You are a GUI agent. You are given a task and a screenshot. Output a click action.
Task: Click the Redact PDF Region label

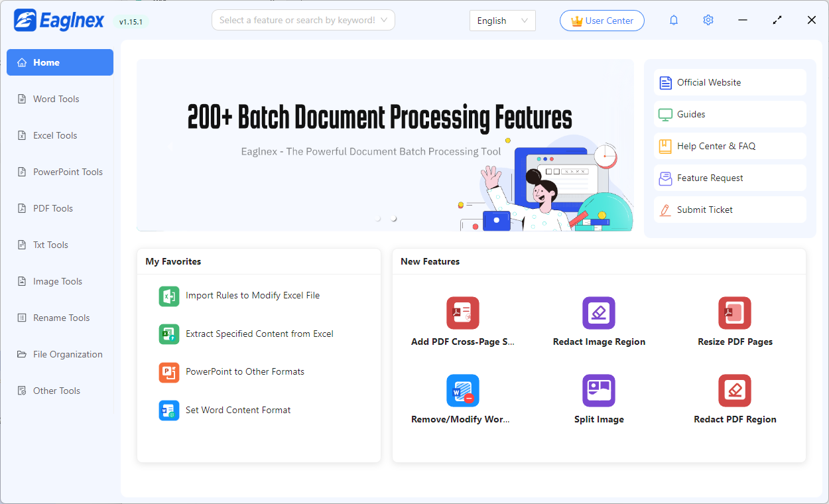[735, 420]
